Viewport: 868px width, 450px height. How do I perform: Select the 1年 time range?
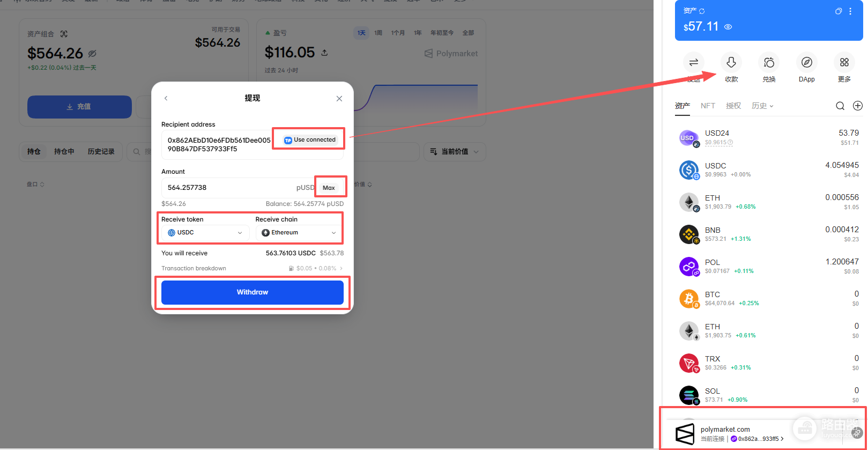pos(418,33)
